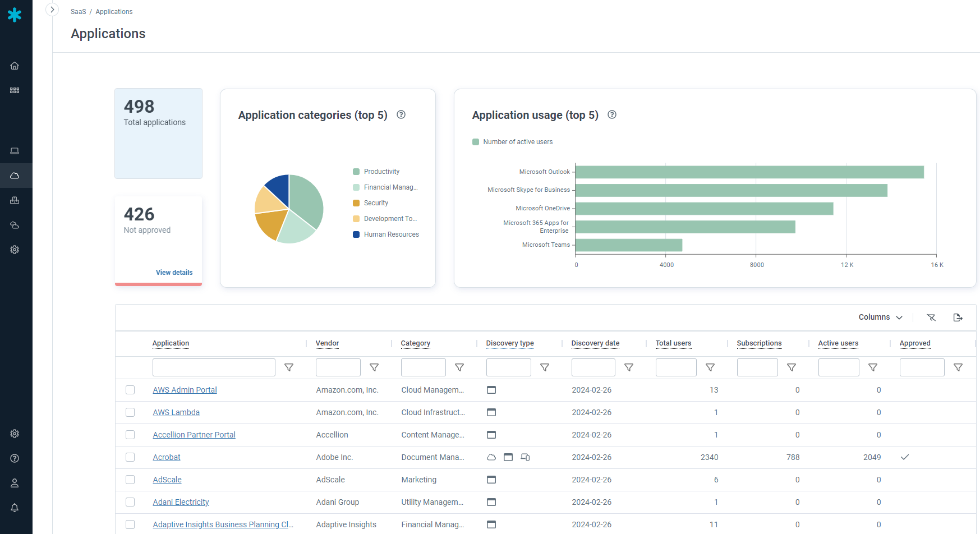Click the export icon above the table
Viewport: 980px width, 534px height.
point(958,317)
